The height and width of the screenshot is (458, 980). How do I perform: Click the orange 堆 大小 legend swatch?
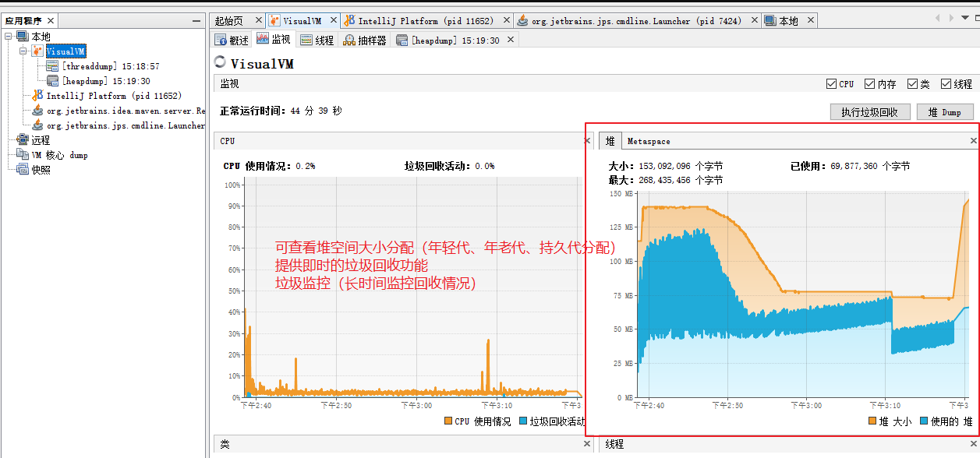872,421
